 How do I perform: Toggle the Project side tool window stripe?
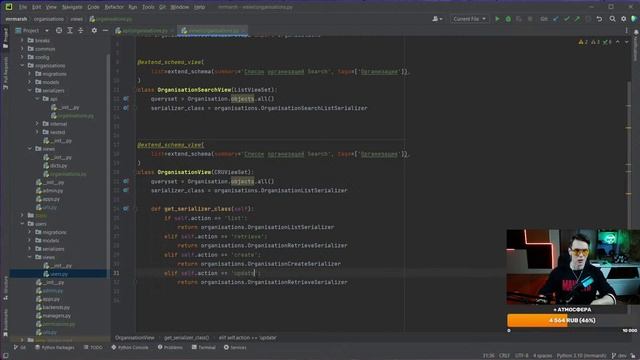point(5,38)
